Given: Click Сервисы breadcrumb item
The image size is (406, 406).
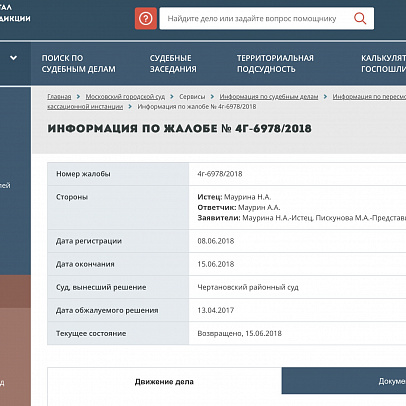Looking at the screenshot, I should (x=192, y=97).
